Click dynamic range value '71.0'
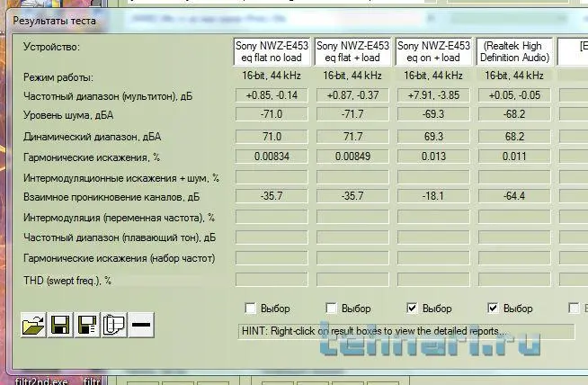This screenshot has width=588, height=385. click(x=272, y=136)
